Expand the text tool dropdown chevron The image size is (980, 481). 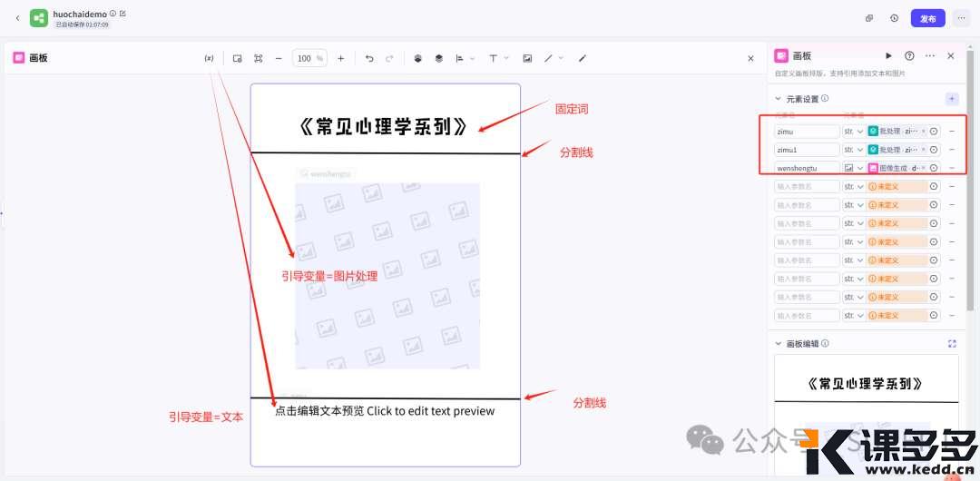pyautogui.click(x=506, y=58)
